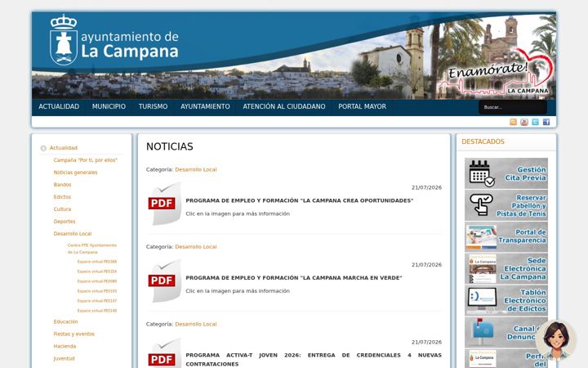Open the YouTube channel icon
The height and width of the screenshot is (368, 588).
coord(524,122)
